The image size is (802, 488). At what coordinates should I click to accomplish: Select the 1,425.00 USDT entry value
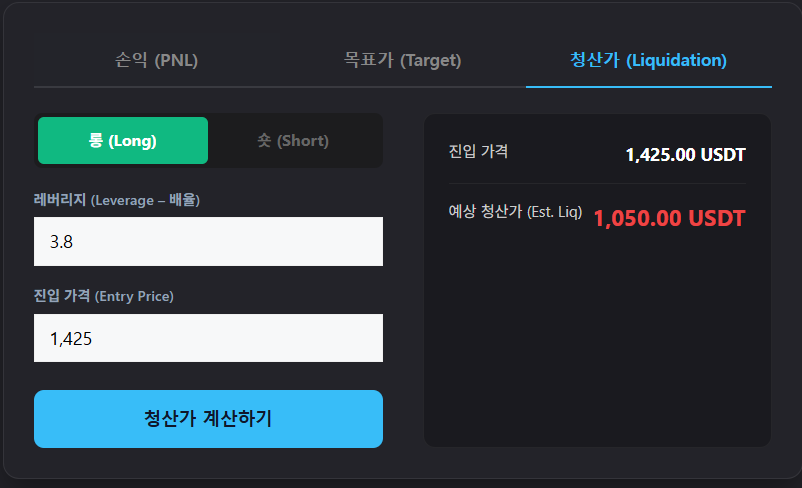[x=685, y=154]
